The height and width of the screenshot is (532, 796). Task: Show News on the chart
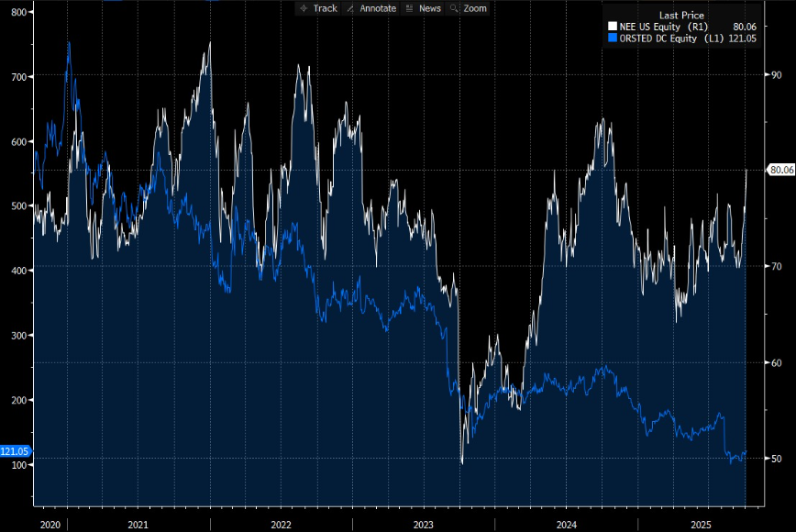429,8
